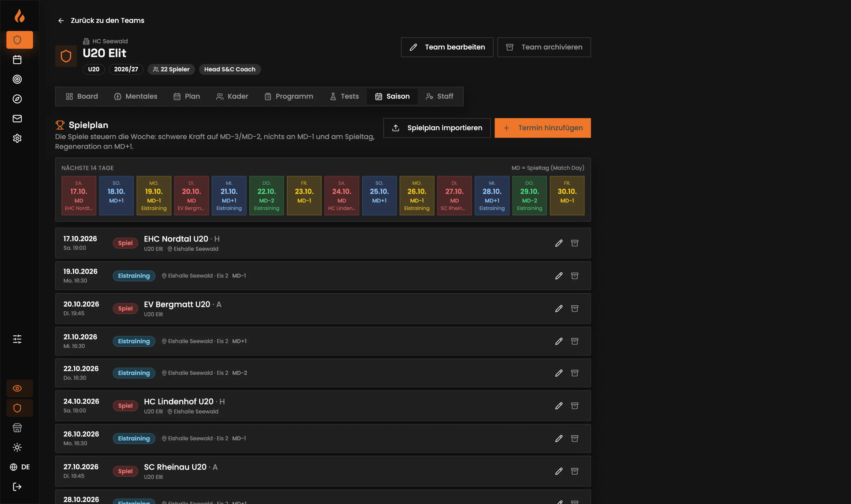Screen dimensions: 851x504
Task: Open the store icon in sidebar
Action: [17, 427]
